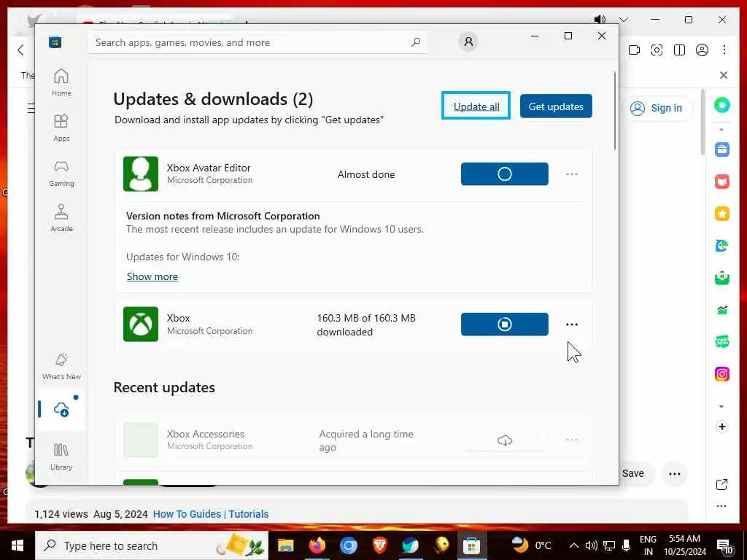Viewport: 747px width, 560px height.
Task: Stop the Xbox download
Action: 505,324
